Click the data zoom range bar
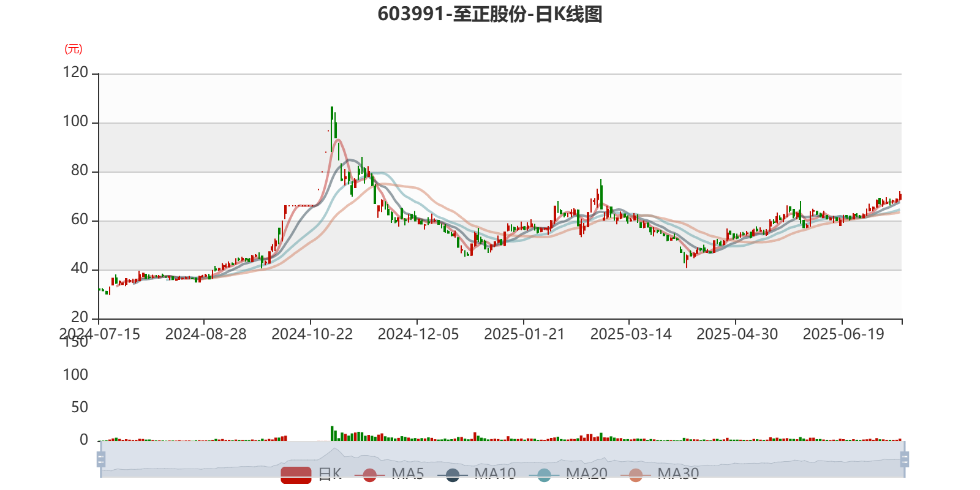The image size is (980, 490). tap(503, 459)
